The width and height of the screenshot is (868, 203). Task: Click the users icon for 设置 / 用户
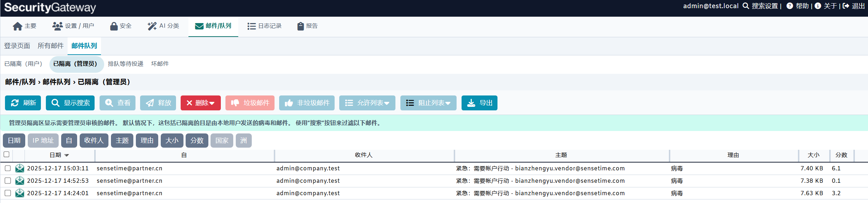(x=57, y=26)
